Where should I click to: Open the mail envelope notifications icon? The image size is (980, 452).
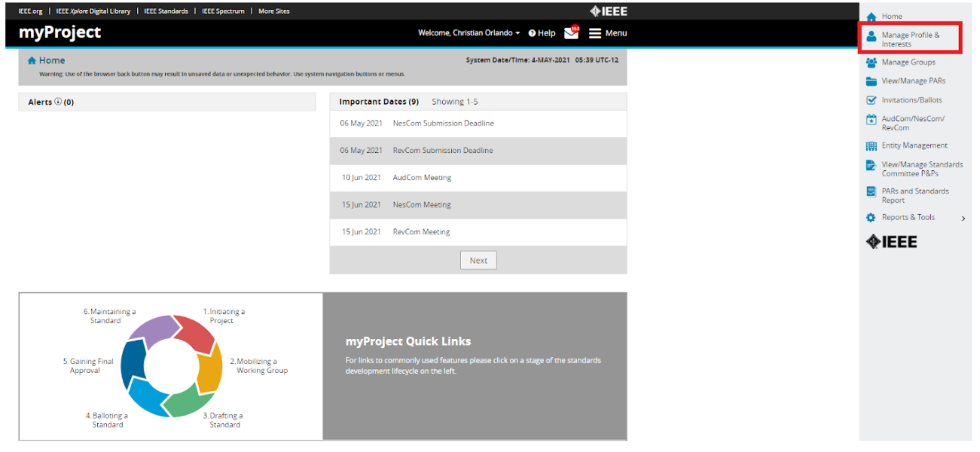point(572,32)
